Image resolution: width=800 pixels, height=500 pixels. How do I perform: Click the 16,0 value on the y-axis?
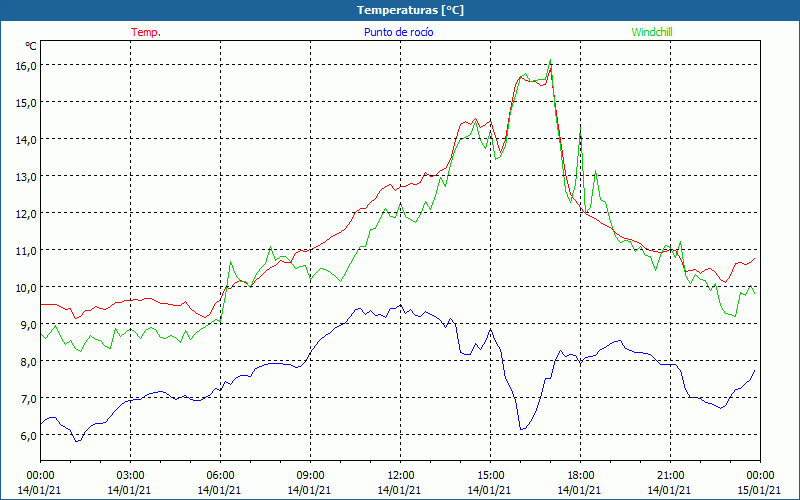point(26,66)
